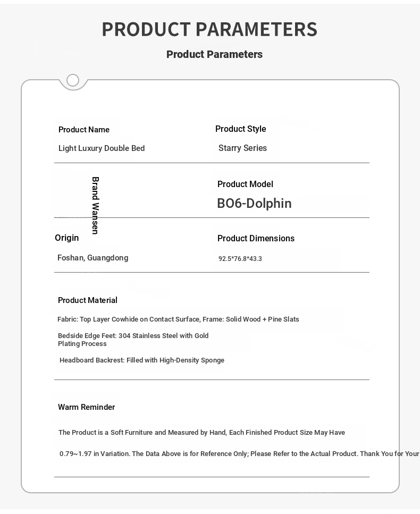Screen dimensions: 420x514
Task: Click the Bedside Edge Feet description
Action: (133, 340)
